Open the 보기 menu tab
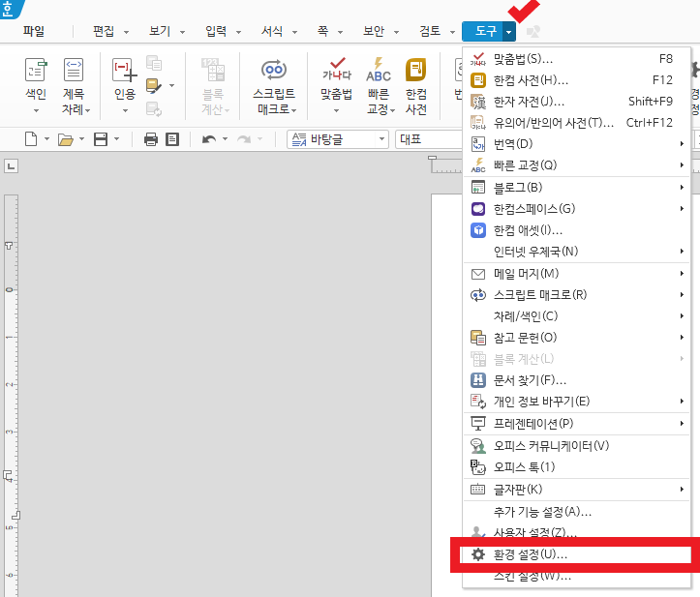Screen dimensions: 700x597 pyautogui.click(x=160, y=31)
